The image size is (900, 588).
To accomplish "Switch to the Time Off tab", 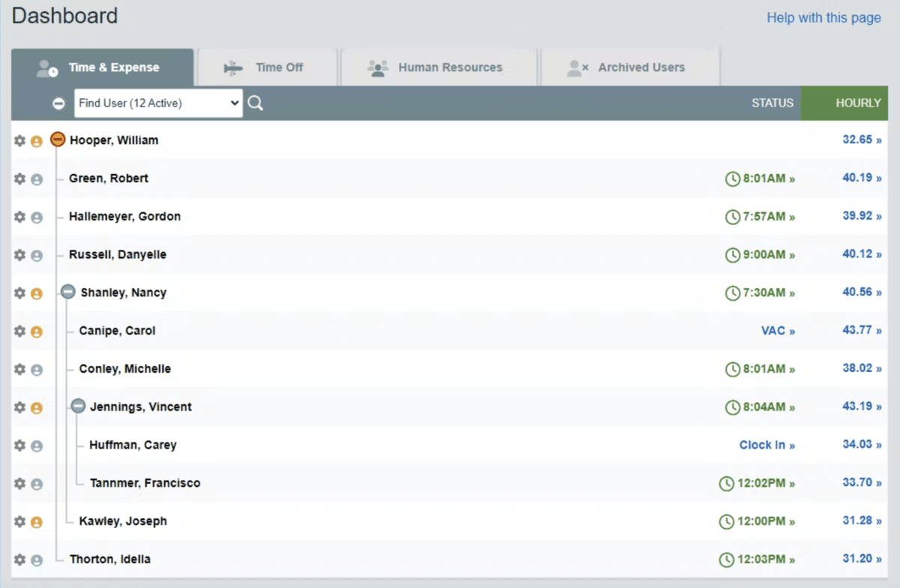I will point(266,67).
